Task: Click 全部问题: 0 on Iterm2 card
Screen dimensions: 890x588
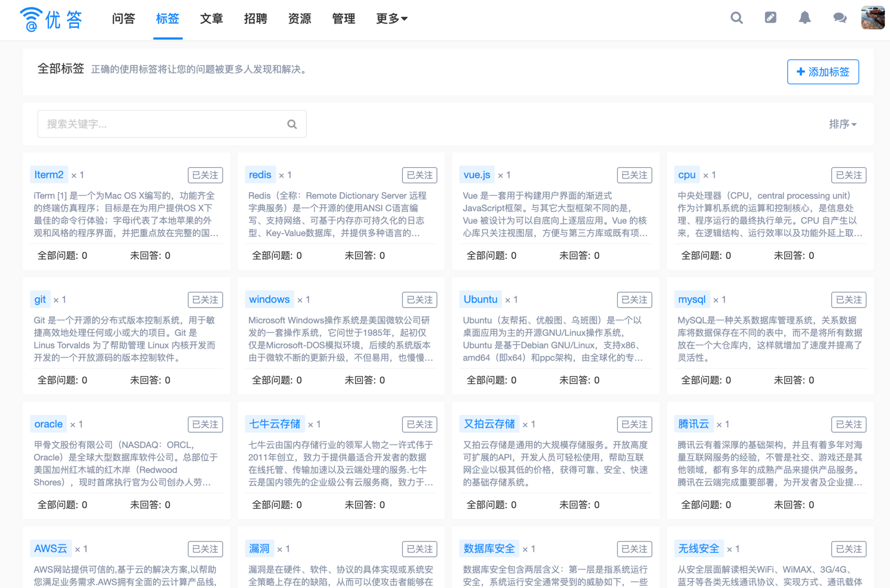Action: [x=62, y=255]
